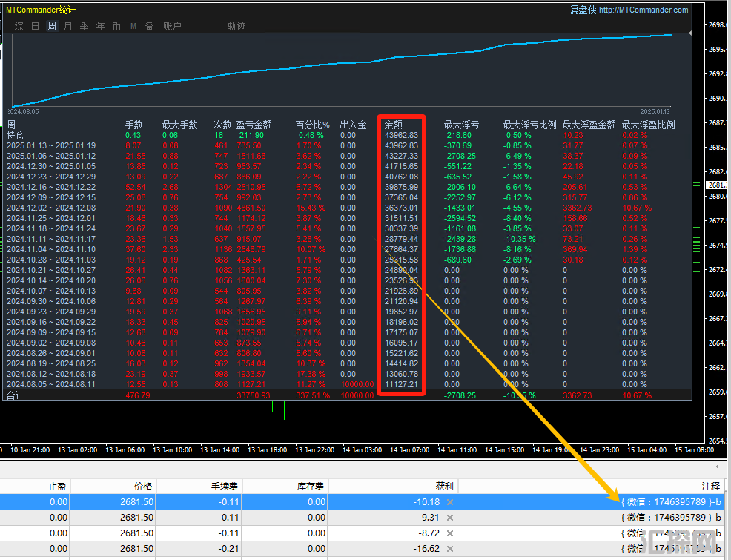Close the order with -9.31 profit

[x=450, y=518]
